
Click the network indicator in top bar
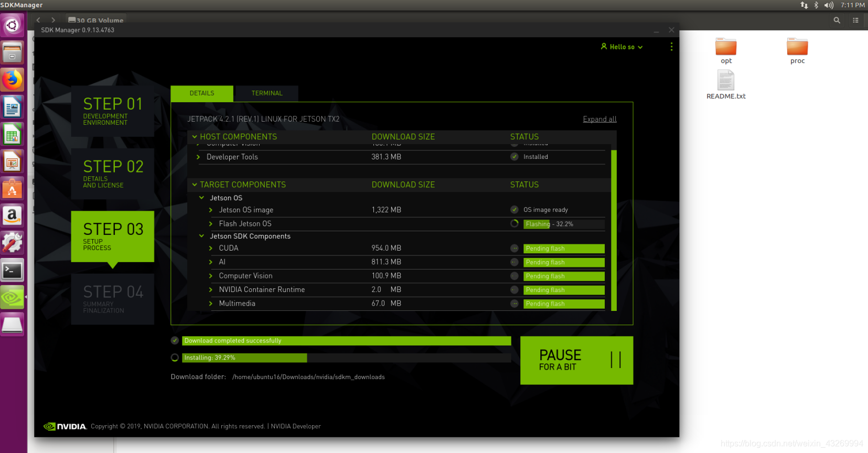coord(804,5)
